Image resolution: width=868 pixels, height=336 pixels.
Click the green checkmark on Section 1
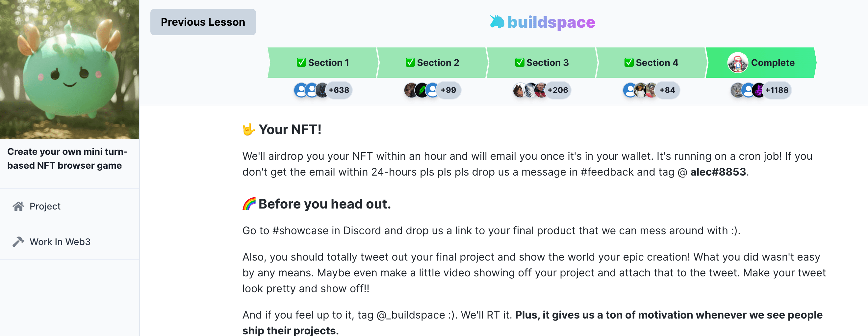301,63
